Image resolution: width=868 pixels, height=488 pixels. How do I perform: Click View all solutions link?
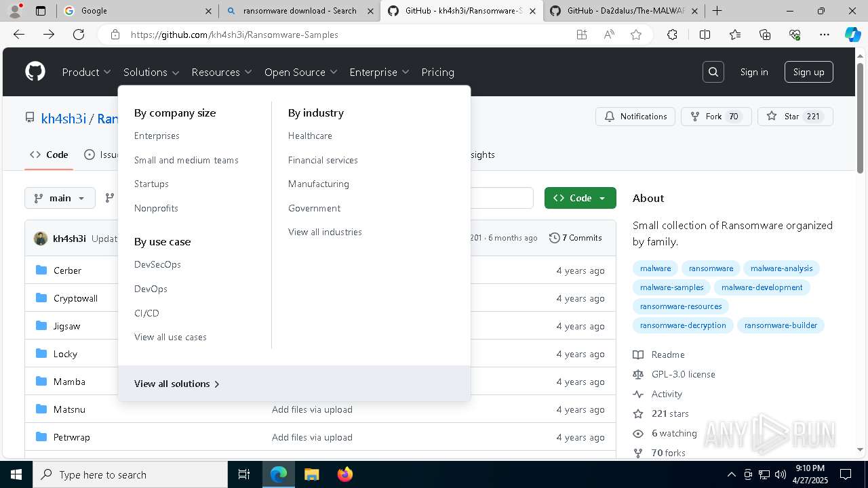(177, 384)
